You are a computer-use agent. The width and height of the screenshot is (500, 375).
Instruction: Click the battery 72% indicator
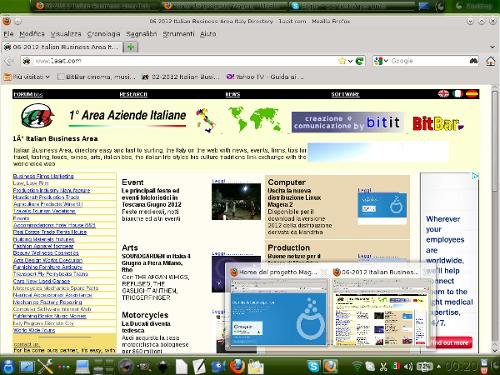pyautogui.click(x=425, y=367)
